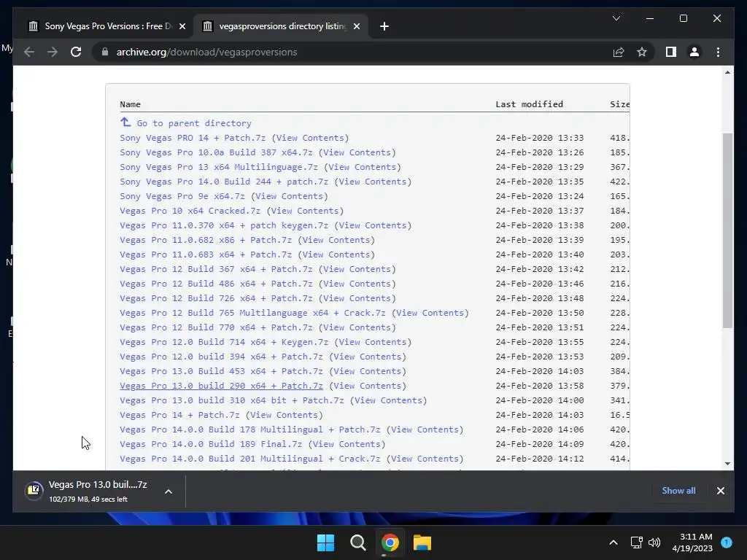747x560 pixels.
Task: View Contents of Vegas Pro 12 Build 765
Action: (x=430, y=313)
